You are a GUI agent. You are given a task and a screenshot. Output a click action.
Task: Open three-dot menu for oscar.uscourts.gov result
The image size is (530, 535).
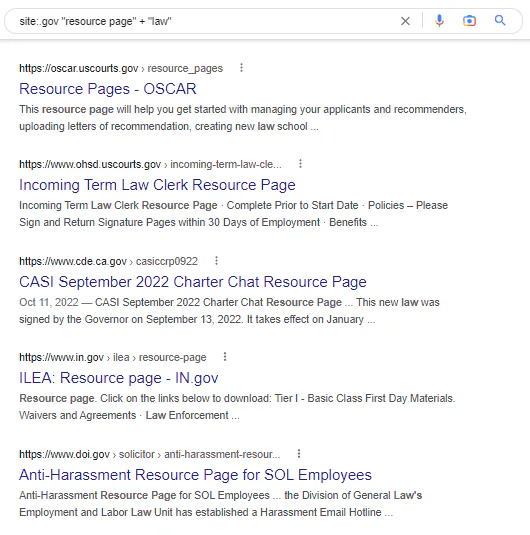(x=241, y=68)
